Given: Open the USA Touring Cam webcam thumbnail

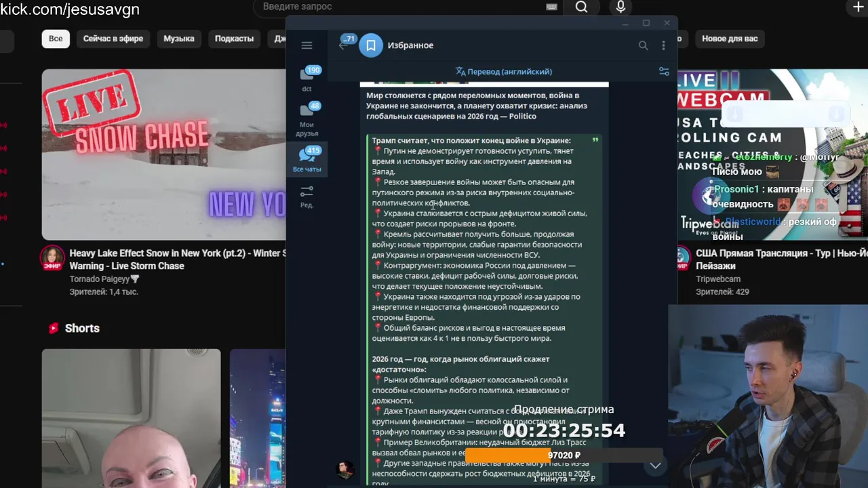Looking at the screenshot, I should coord(772,155).
